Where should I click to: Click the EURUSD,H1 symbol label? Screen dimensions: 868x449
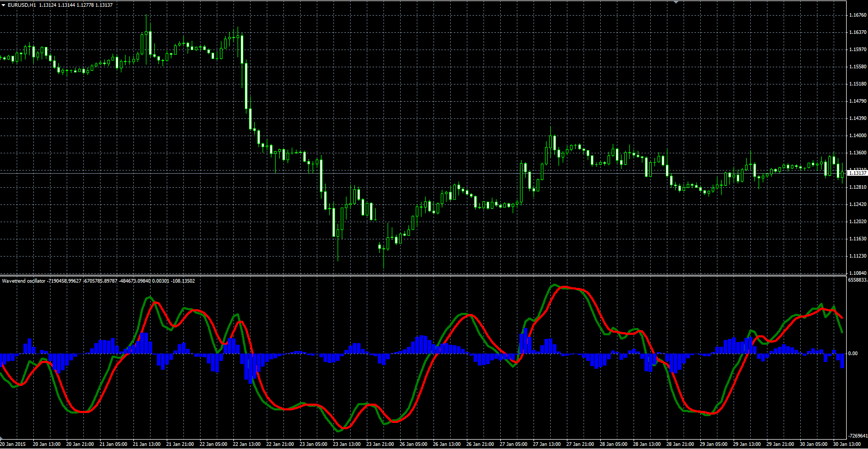click(x=22, y=5)
